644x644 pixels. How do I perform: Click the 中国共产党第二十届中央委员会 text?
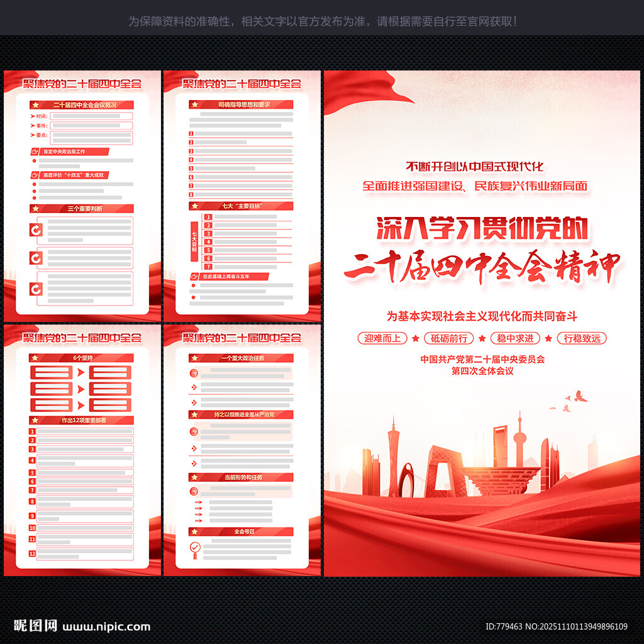[482, 359]
